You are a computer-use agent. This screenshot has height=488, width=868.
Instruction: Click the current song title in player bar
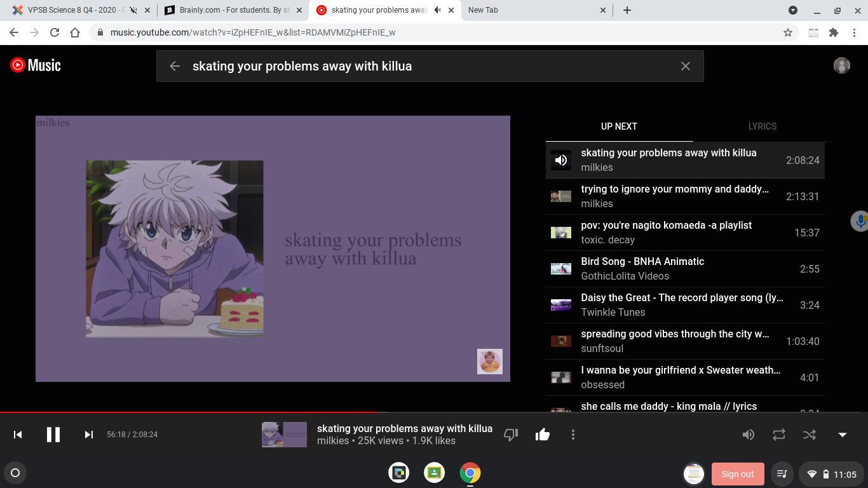click(405, 428)
